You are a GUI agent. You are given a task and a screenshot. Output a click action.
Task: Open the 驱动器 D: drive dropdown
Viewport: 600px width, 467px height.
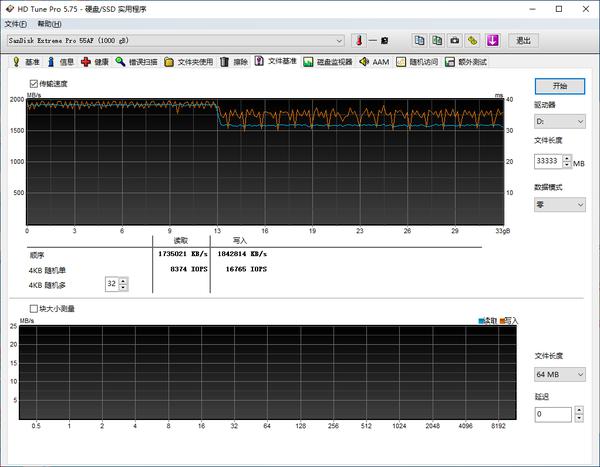(559, 120)
